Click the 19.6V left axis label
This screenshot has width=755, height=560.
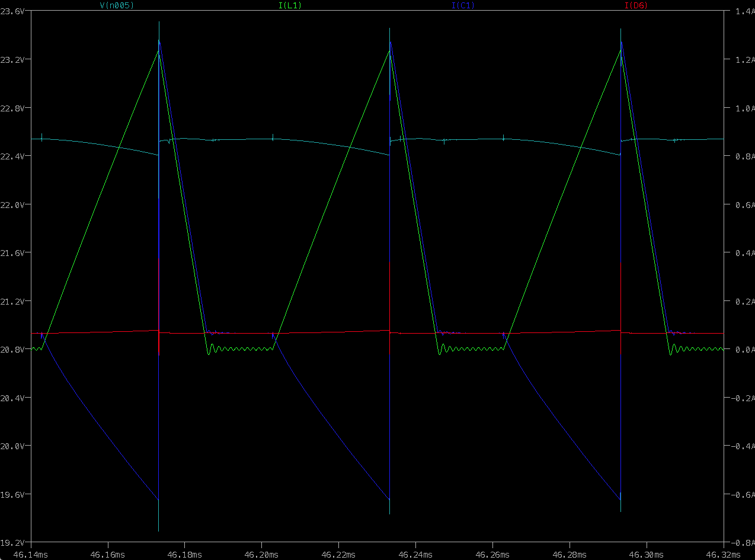(12, 494)
